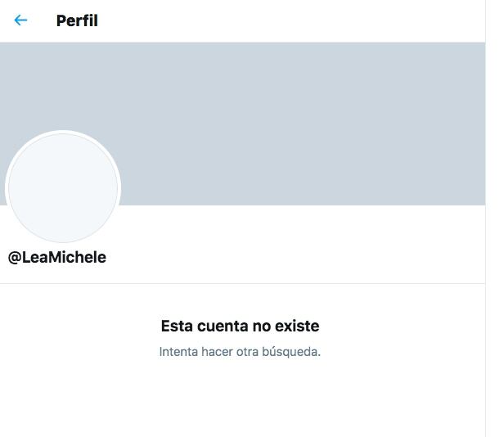This screenshot has height=437, width=504.
Task: Click the word "cuenta" in the error heading
Action: pyautogui.click(x=223, y=326)
